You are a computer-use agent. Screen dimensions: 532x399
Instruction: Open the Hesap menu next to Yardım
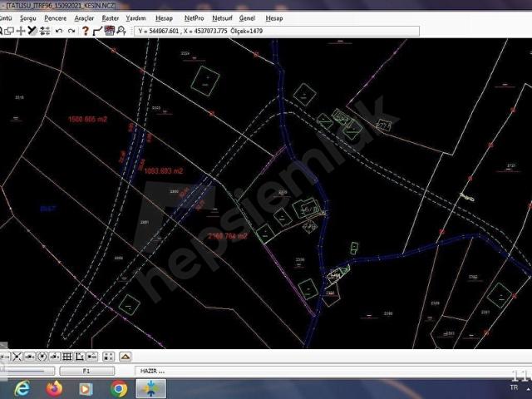pyautogui.click(x=165, y=18)
